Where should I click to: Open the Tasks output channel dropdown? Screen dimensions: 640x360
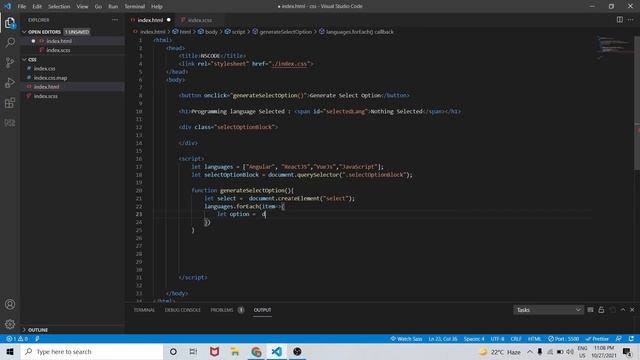[x=549, y=310]
